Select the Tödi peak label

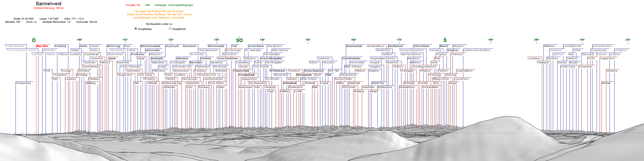pyautogui.click(x=234, y=46)
